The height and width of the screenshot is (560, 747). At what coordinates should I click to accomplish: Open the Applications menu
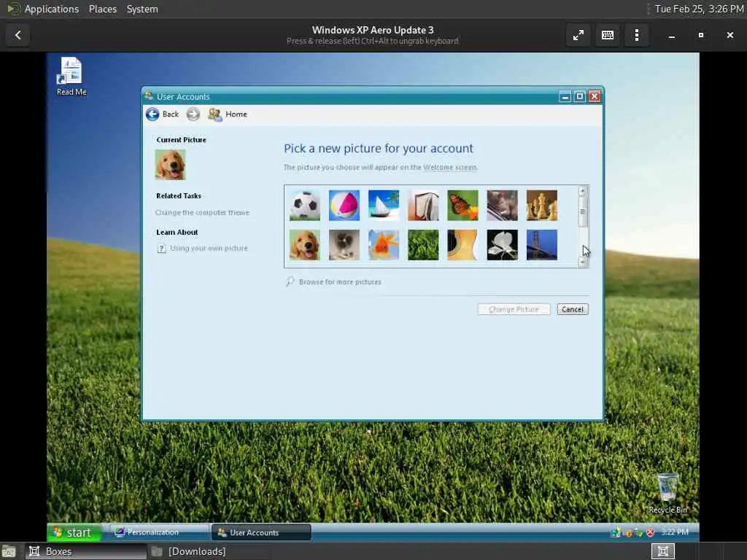(x=52, y=9)
